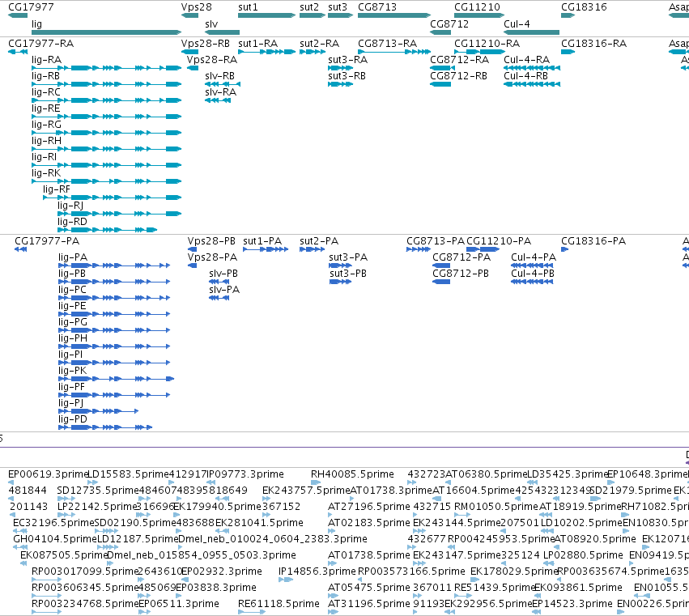Select the lig-RJ transcript label
This screenshot has width=689, height=616.
[x=70, y=206]
